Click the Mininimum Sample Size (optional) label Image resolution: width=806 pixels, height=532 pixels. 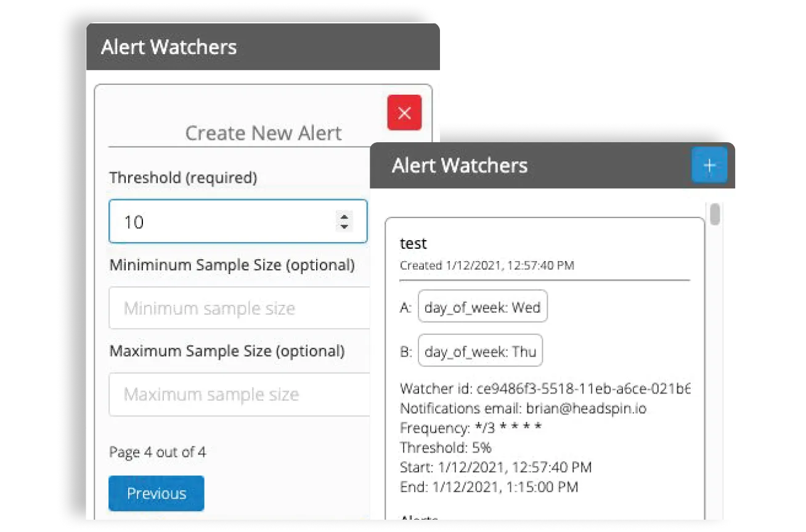pyautogui.click(x=232, y=265)
